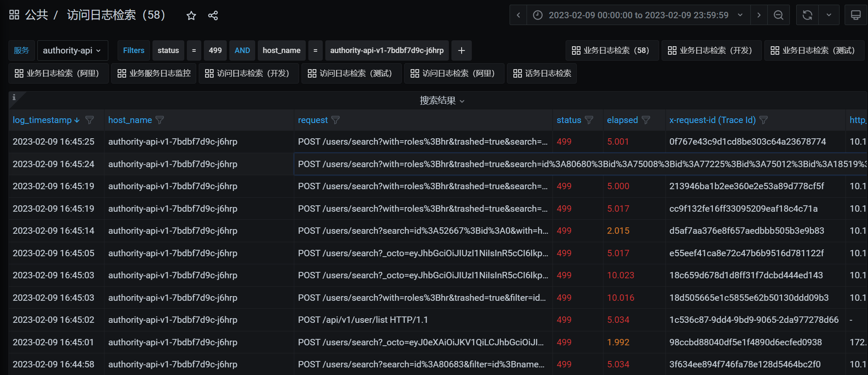Filter the x-request-id column
This screenshot has width=868, height=375.
[x=764, y=120]
